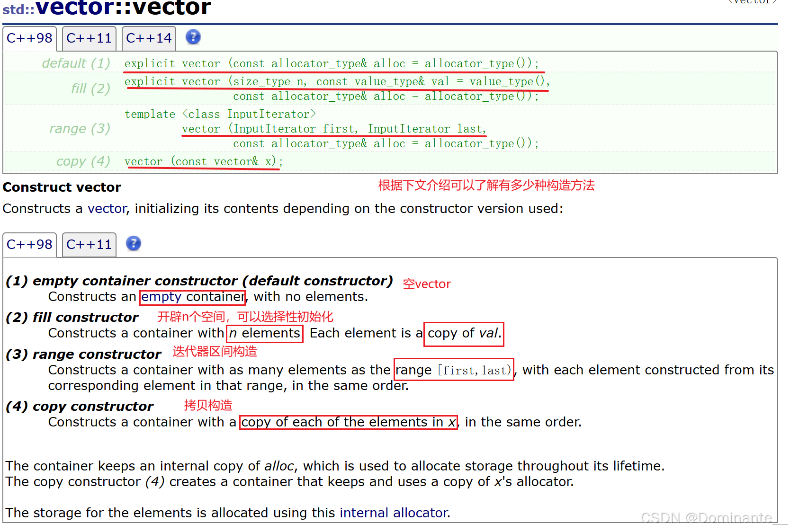This screenshot has height=532, width=790.
Task: Click the std::vector::vector page title
Action: coord(107,8)
